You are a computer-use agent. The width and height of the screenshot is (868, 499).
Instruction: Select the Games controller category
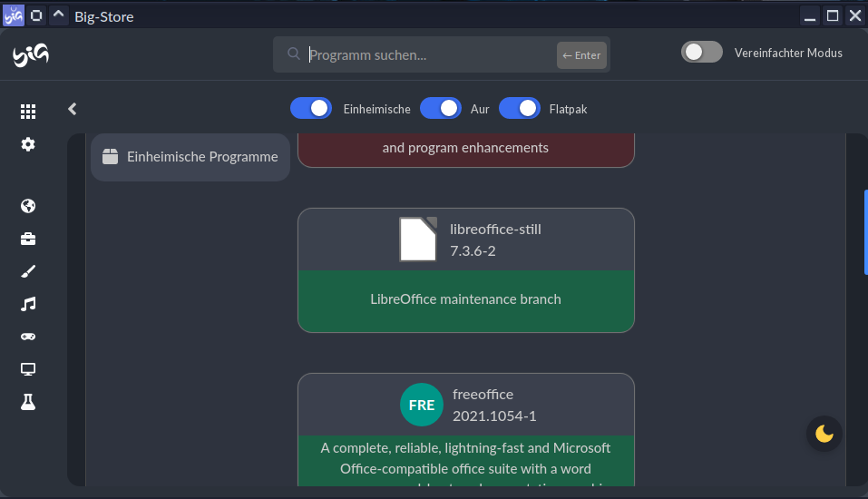click(x=28, y=337)
